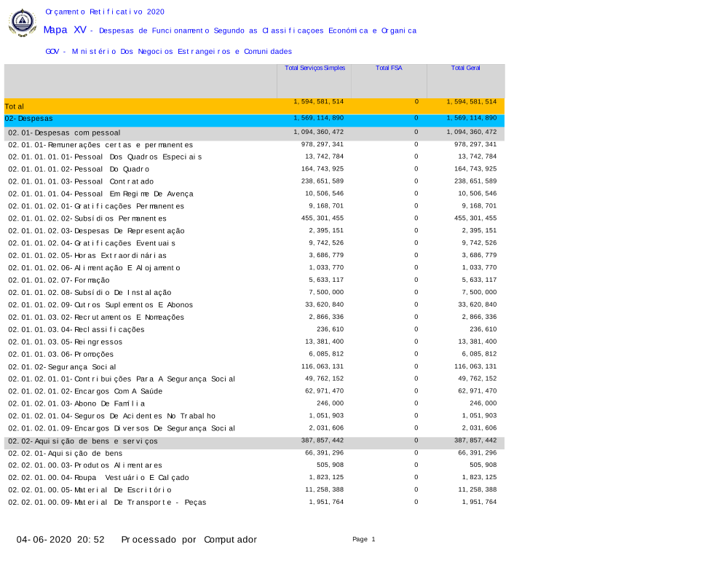The image size is (728, 563).
Task: Click the "Mapa XV" title text
Action: click(x=65, y=30)
